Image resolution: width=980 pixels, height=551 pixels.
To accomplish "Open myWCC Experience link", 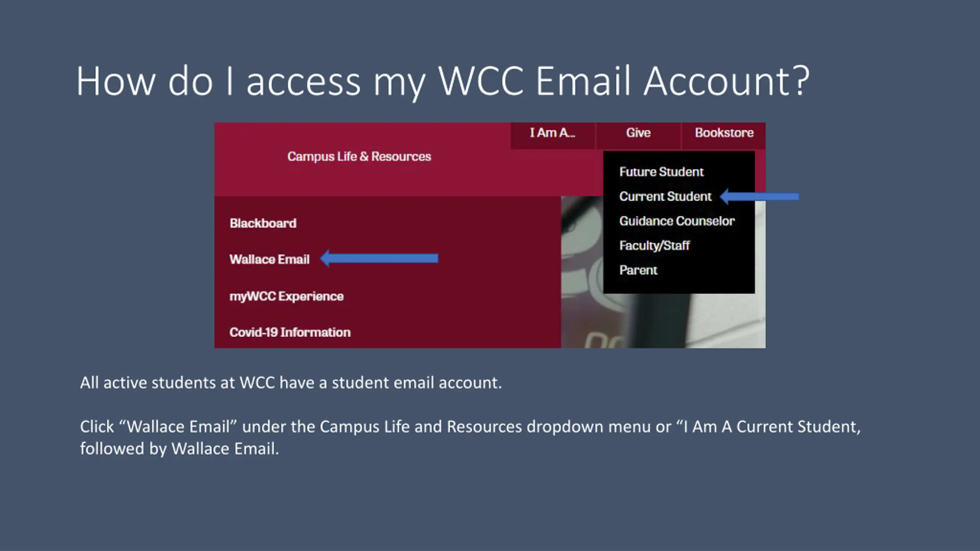I will coord(286,296).
